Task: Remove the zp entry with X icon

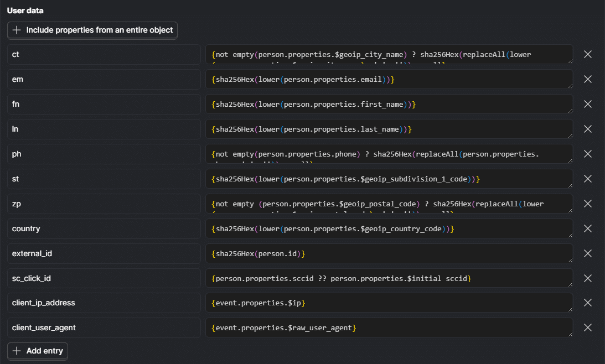Action: (588, 204)
